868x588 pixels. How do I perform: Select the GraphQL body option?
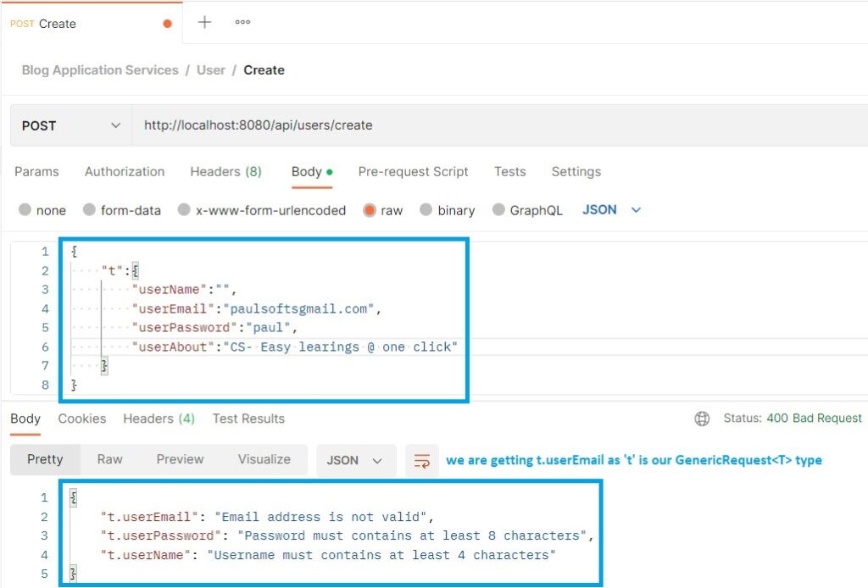527,210
